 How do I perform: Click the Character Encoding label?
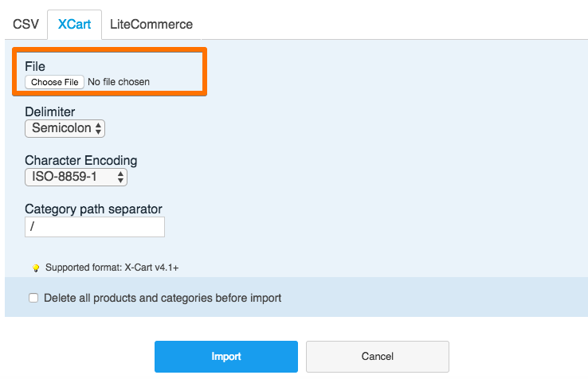80,161
